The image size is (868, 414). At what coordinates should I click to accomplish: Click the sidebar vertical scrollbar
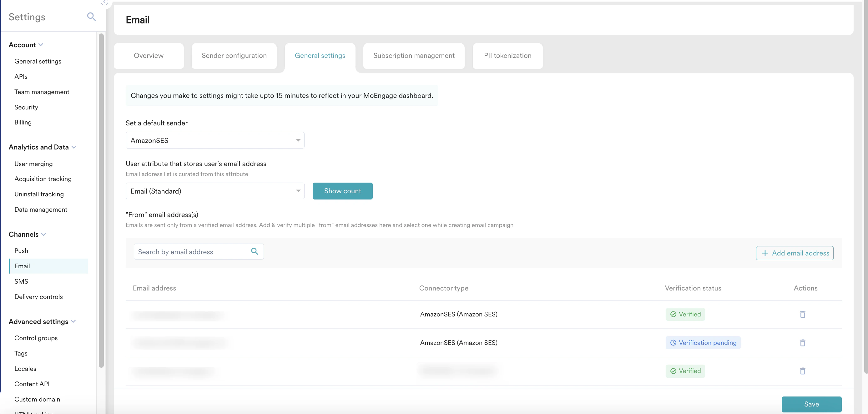pyautogui.click(x=101, y=200)
